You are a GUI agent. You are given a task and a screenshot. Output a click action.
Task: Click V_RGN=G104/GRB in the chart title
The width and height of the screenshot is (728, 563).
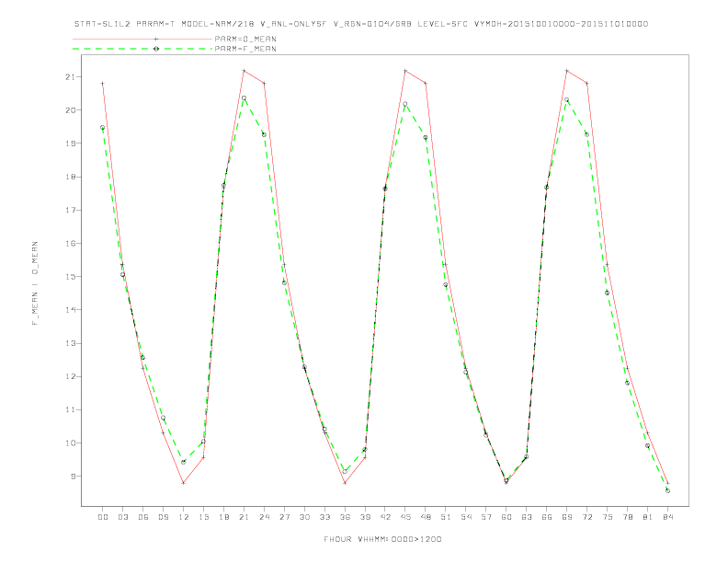(x=372, y=24)
